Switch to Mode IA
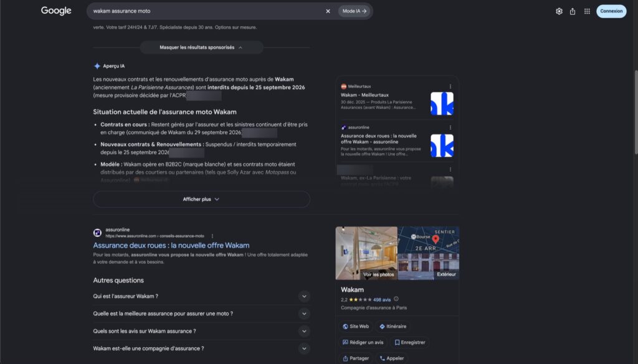 [x=354, y=11]
